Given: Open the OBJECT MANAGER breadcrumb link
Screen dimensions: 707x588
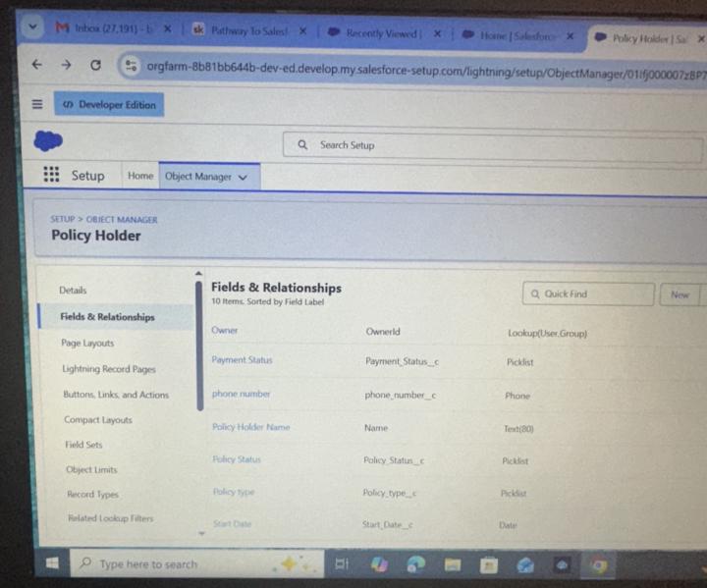Looking at the screenshot, I should click(x=122, y=220).
